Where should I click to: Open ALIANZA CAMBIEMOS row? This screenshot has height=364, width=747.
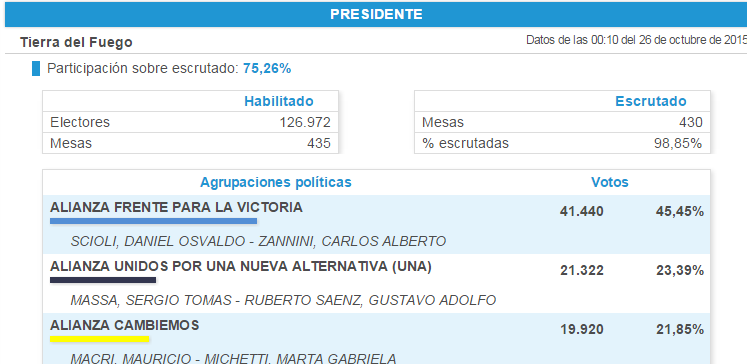point(376,338)
